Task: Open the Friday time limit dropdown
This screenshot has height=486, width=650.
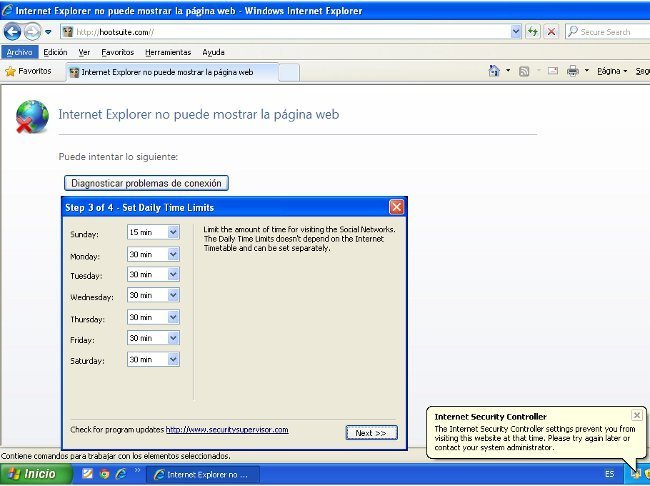Action: tap(173, 338)
